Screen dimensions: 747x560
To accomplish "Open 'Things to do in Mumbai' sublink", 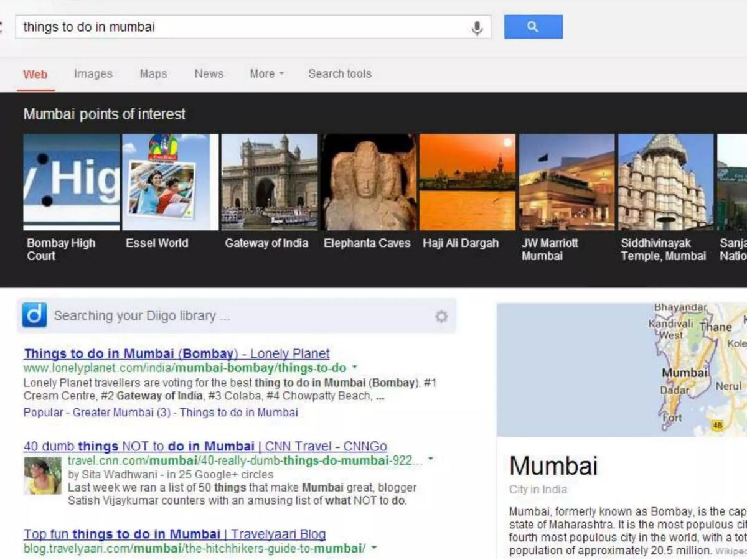I will point(239,413).
